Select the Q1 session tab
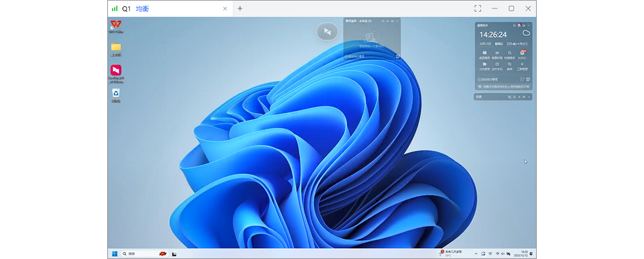 pyautogui.click(x=126, y=8)
